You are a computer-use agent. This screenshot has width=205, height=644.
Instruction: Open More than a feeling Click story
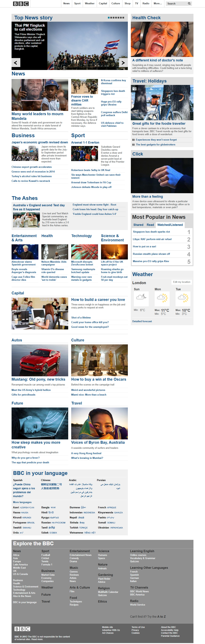(148, 197)
